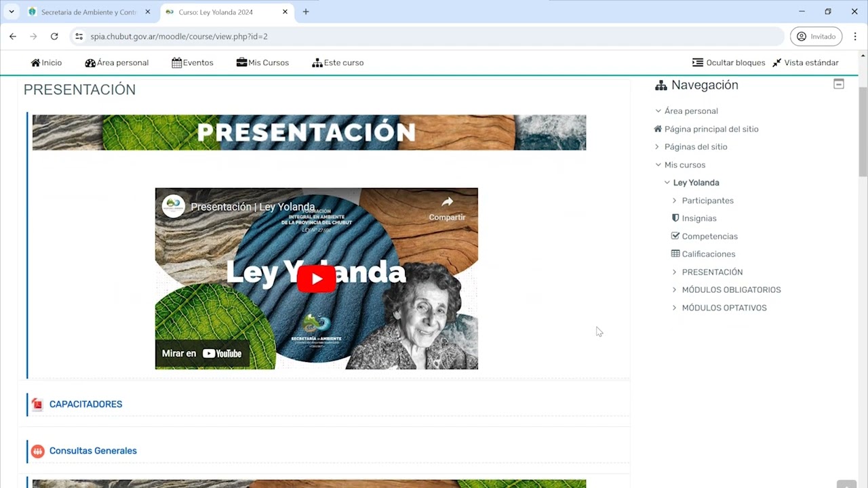Screen dimensions: 868x488
Task: Click the browser back arrow
Action: click(13, 37)
